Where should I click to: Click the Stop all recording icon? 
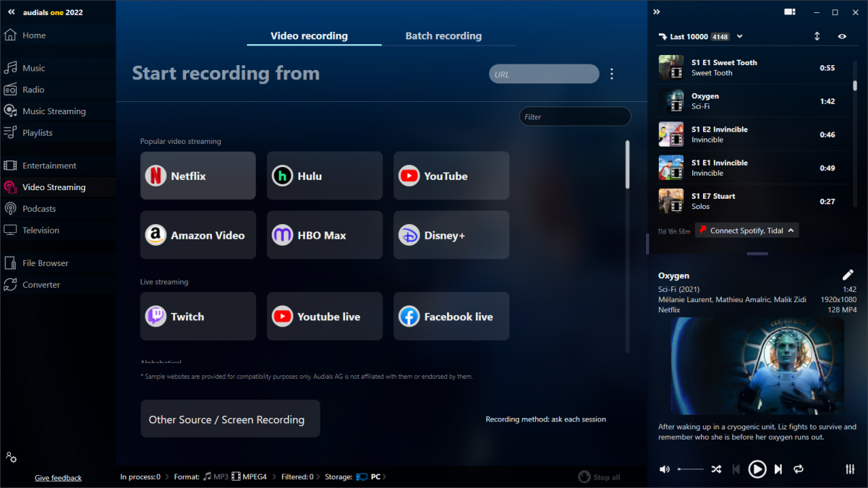pos(584,477)
